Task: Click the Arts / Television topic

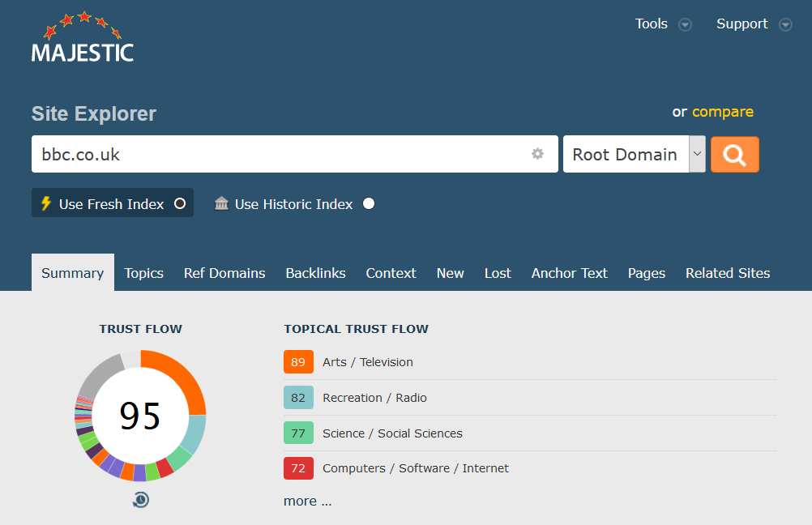Action: pos(368,362)
